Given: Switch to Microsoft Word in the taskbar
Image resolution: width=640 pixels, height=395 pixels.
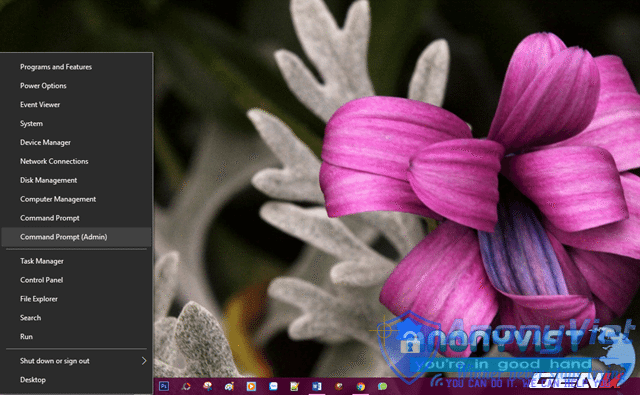Looking at the screenshot, I should tap(317, 386).
